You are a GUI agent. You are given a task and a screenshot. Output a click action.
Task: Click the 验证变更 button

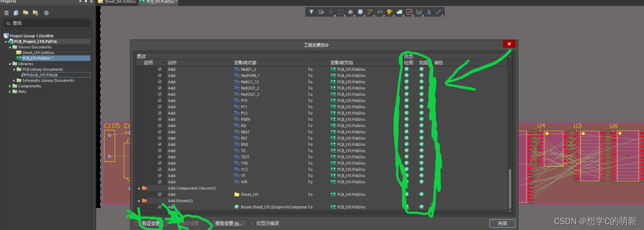(x=151, y=223)
